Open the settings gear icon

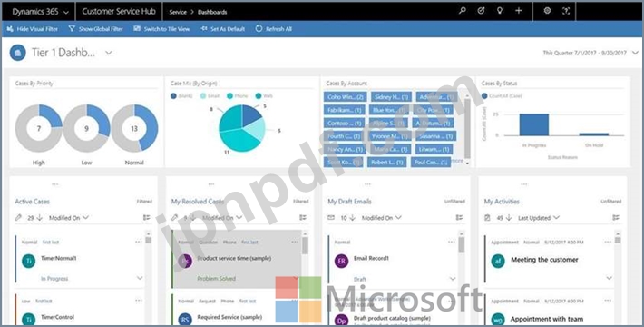point(547,11)
